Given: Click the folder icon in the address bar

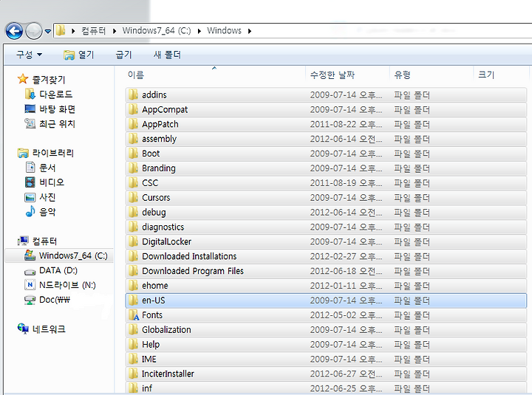Looking at the screenshot, I should pos(61,30).
